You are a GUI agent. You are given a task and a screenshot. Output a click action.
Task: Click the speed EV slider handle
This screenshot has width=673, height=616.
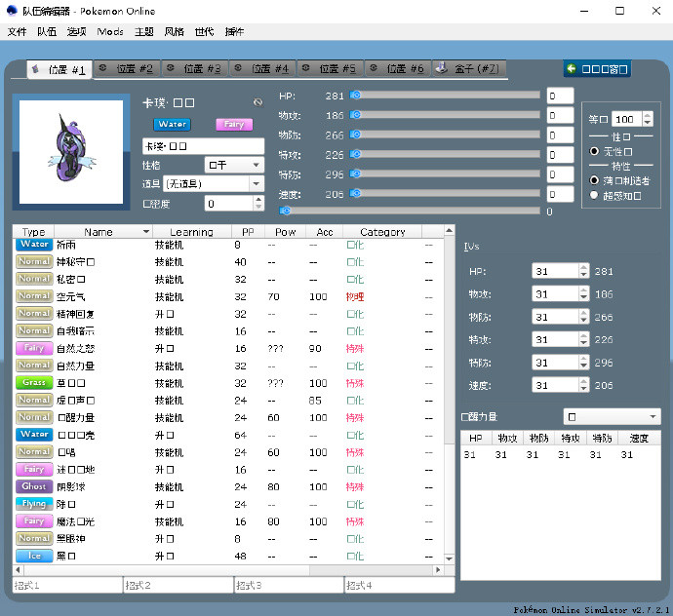355,193
